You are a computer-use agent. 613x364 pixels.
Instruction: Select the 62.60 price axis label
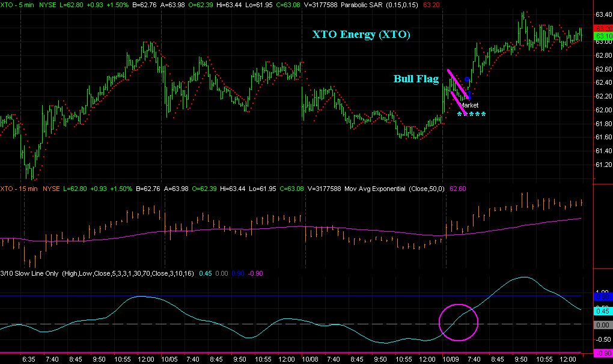(x=603, y=69)
